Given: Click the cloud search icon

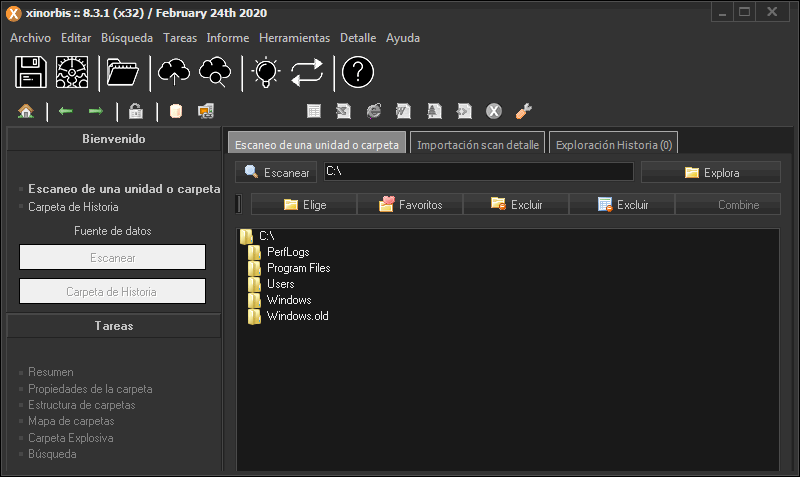Looking at the screenshot, I should click(215, 72).
